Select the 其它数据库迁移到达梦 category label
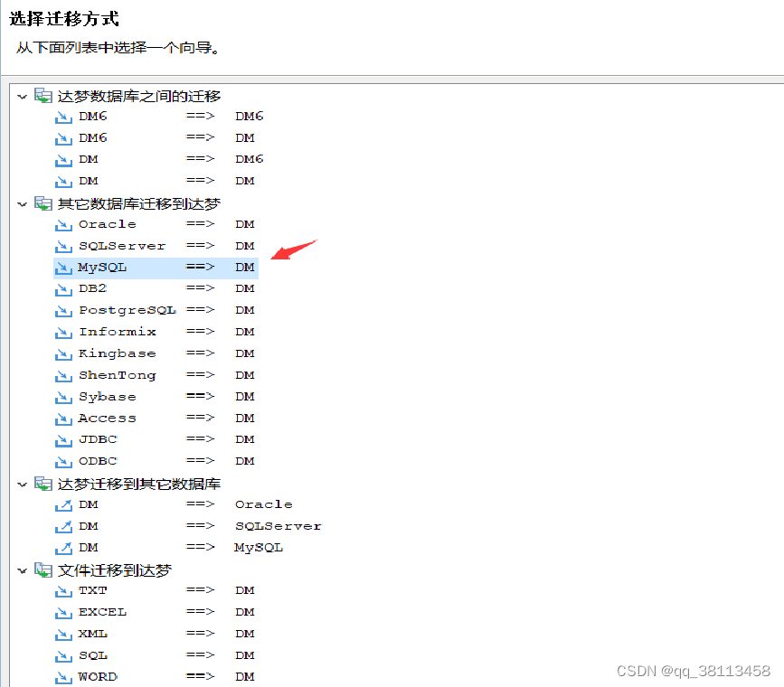Viewport: 784px width, 687px height. coord(139,204)
